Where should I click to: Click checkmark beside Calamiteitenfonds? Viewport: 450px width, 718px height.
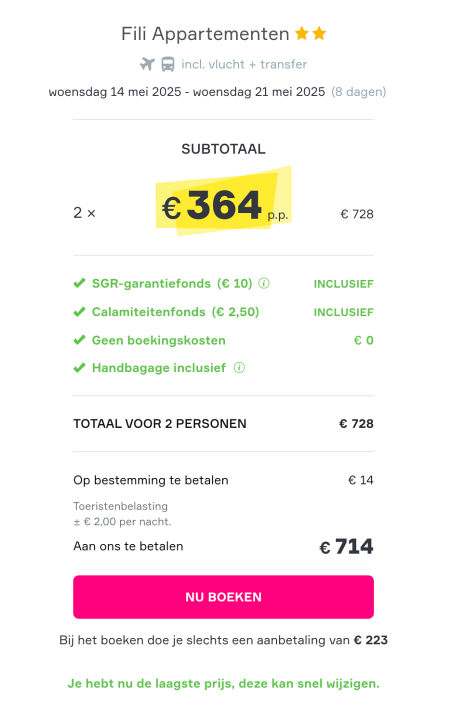[x=79, y=312]
